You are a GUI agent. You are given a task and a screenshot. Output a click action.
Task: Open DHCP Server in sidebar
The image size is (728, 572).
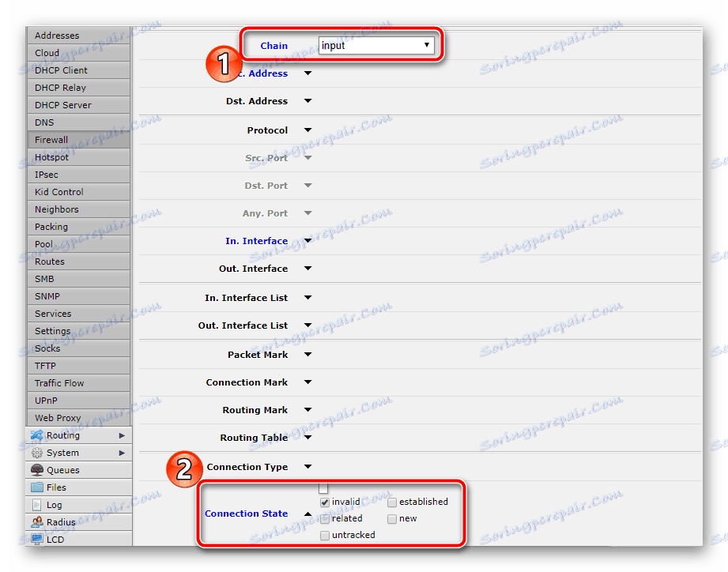[x=78, y=105]
